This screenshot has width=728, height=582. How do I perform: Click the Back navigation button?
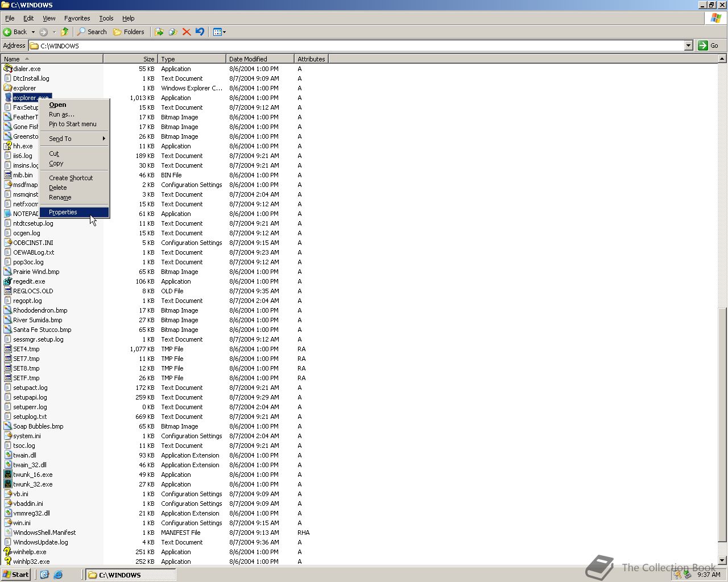15,32
